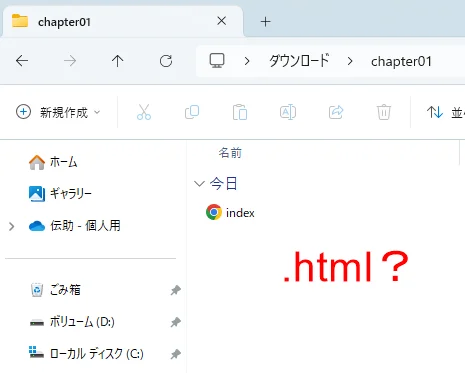
Task: Open ごみ箱 in the navigation pane
Action: [x=65, y=290]
